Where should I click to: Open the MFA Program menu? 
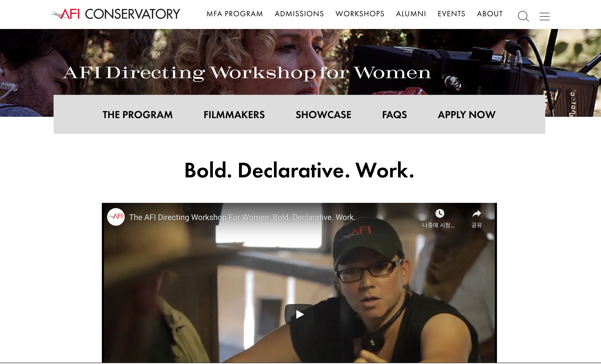235,14
